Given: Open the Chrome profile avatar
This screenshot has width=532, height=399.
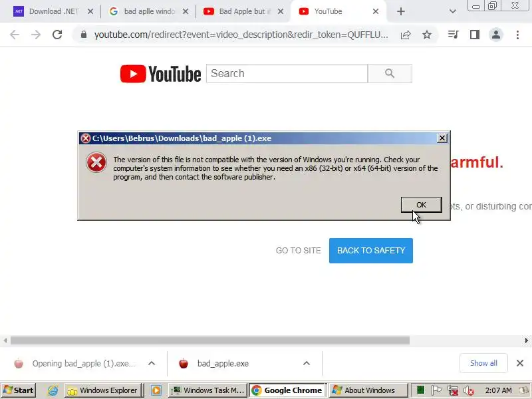Looking at the screenshot, I should pos(495,35).
